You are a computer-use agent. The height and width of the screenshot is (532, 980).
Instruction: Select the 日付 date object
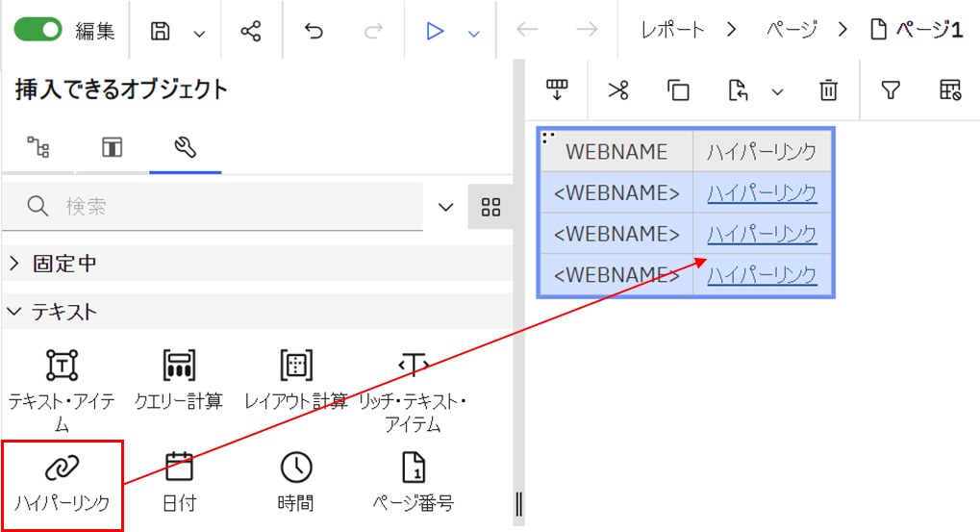[x=179, y=483]
